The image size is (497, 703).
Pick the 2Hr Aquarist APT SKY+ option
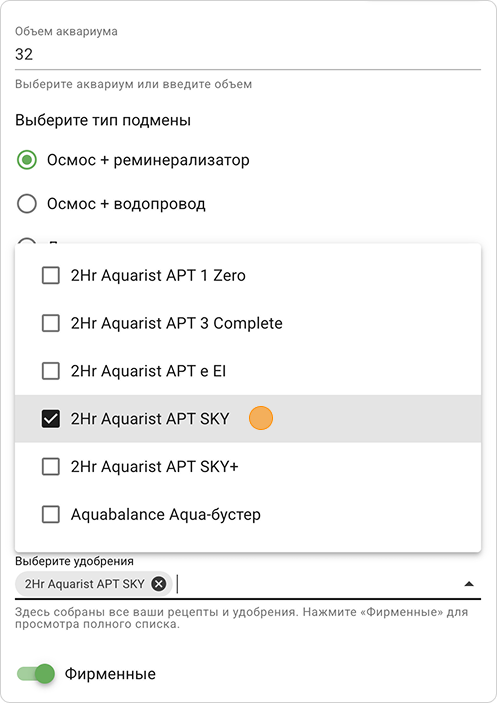pyautogui.click(x=248, y=466)
